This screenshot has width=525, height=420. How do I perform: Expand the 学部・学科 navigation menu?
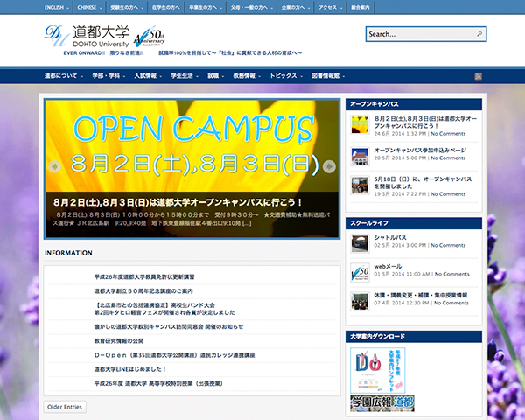coord(106,77)
